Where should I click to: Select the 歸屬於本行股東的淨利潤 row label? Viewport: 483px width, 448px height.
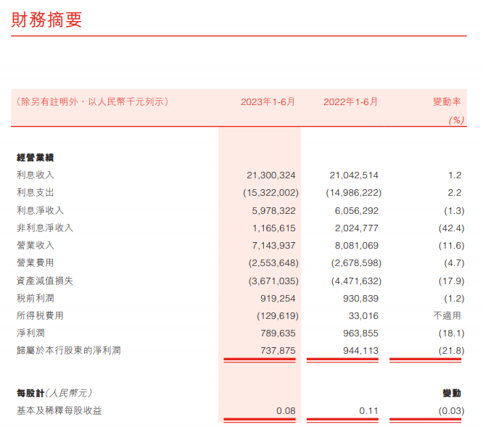point(69,350)
